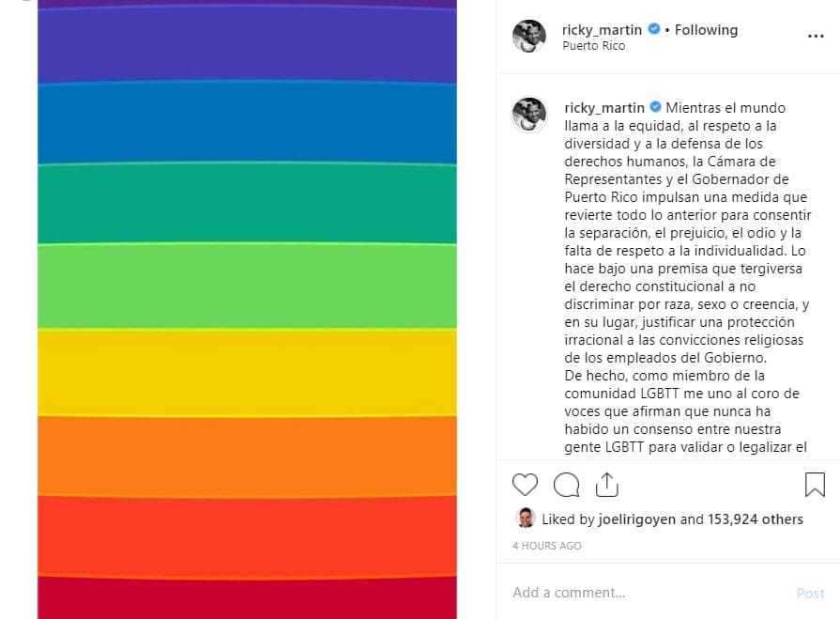Screen dimensions: 840x619
Task: Like the post with the heart icon
Action: click(x=525, y=485)
